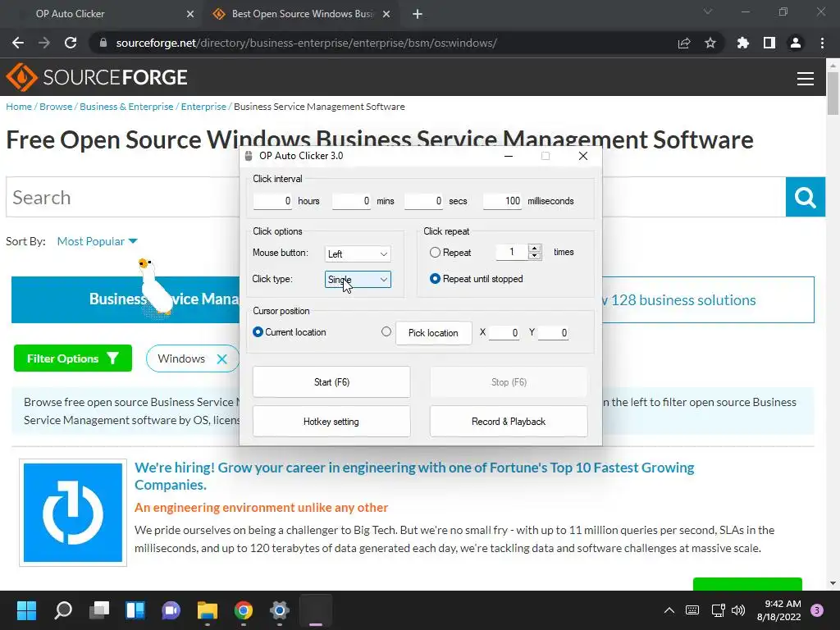Open the Chrome profile menu
Image resolution: width=840 pixels, height=630 pixels.
[796, 43]
